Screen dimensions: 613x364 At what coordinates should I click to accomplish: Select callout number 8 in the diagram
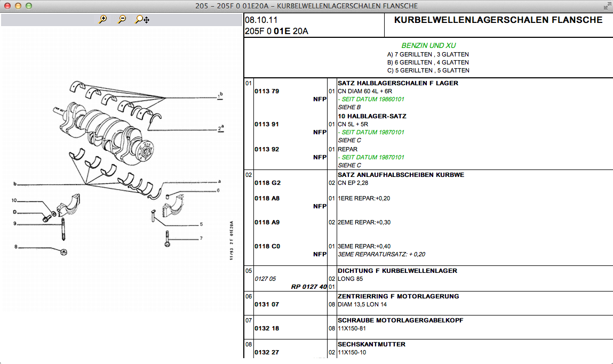(16, 247)
